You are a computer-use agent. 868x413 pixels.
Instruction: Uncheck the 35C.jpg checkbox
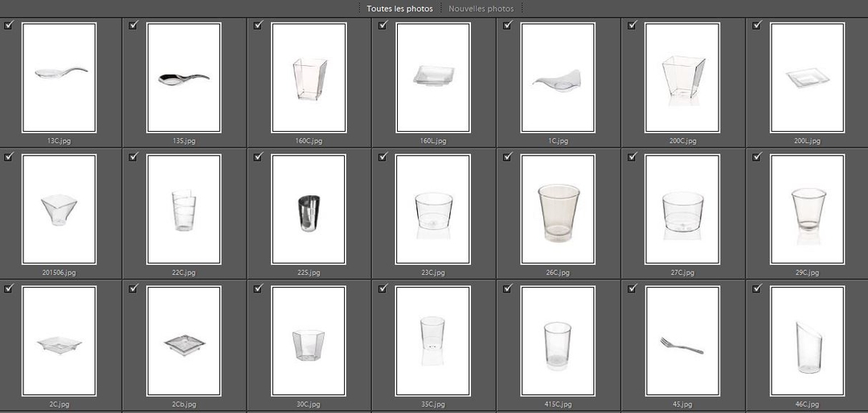[383, 288]
